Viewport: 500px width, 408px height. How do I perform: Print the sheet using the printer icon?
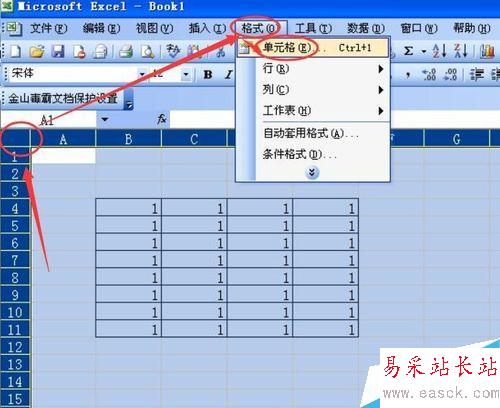pyautogui.click(x=126, y=51)
